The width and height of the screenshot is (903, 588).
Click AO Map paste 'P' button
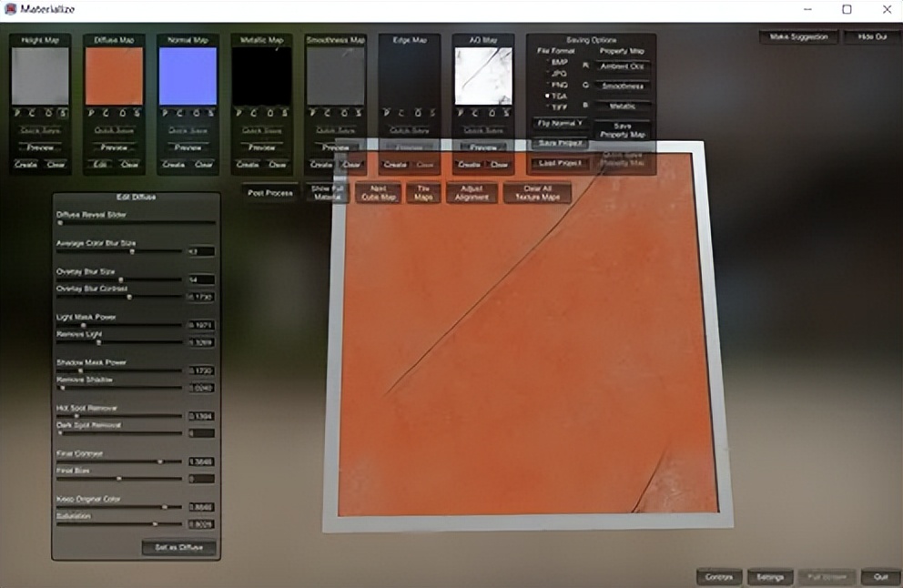pos(460,114)
